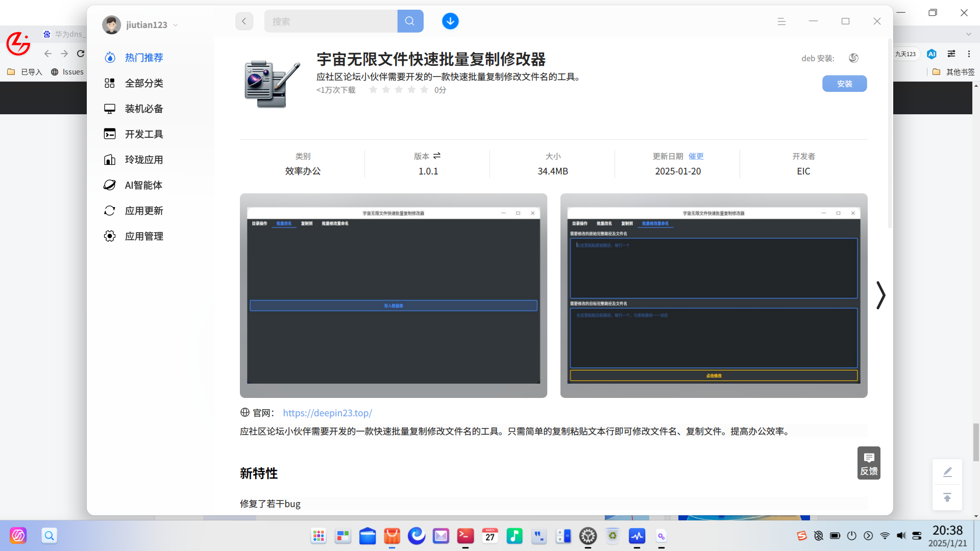
Task: Open the download manager arrow icon
Action: (x=450, y=21)
